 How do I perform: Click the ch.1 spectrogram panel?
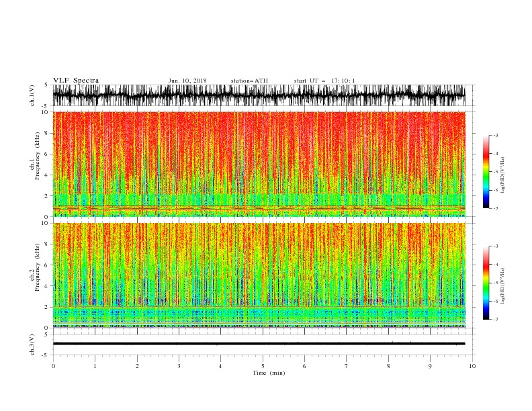[x=259, y=164]
